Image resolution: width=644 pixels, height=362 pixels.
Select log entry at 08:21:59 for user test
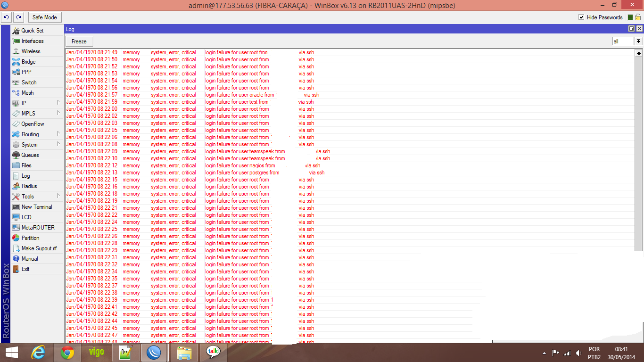coord(350,102)
